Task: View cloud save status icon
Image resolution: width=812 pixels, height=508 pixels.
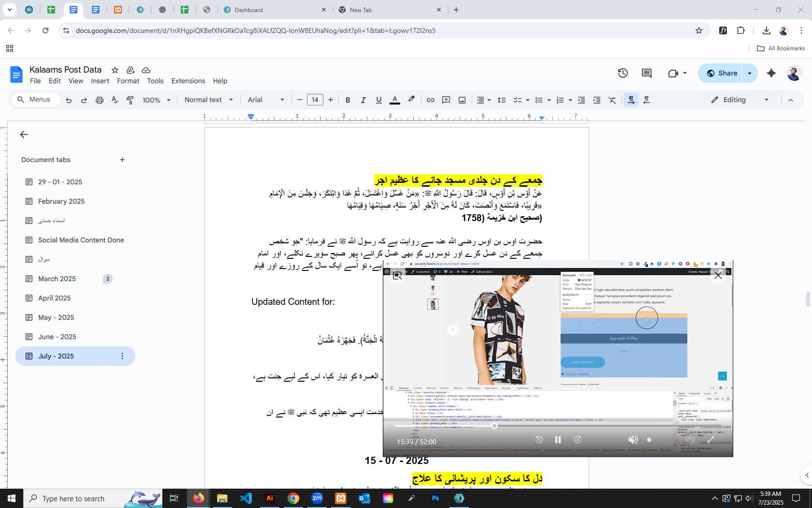Action: click(146, 70)
